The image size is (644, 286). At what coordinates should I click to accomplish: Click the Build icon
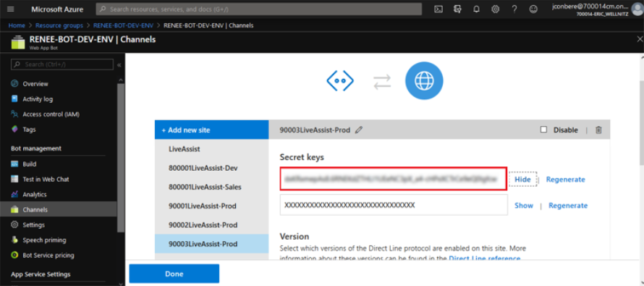click(x=14, y=164)
